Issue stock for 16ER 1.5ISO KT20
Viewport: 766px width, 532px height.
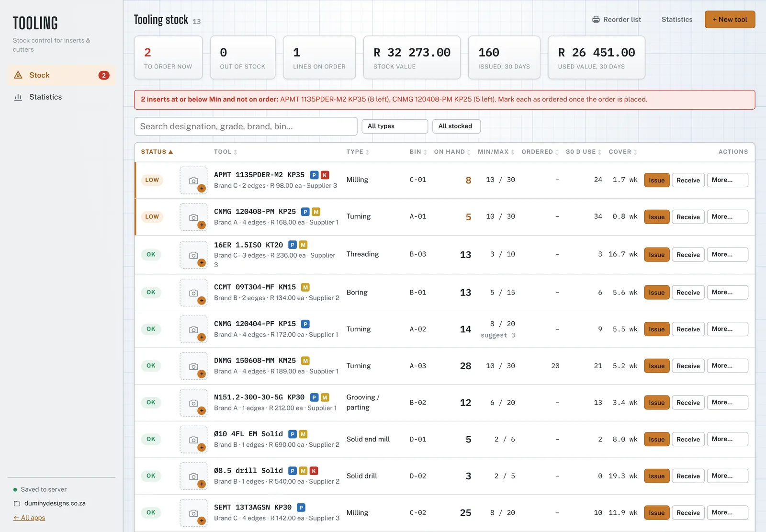656,255
